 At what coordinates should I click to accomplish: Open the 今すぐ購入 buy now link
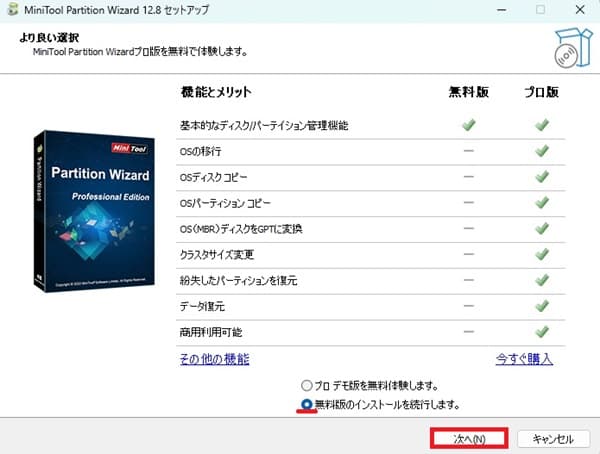click(x=524, y=359)
